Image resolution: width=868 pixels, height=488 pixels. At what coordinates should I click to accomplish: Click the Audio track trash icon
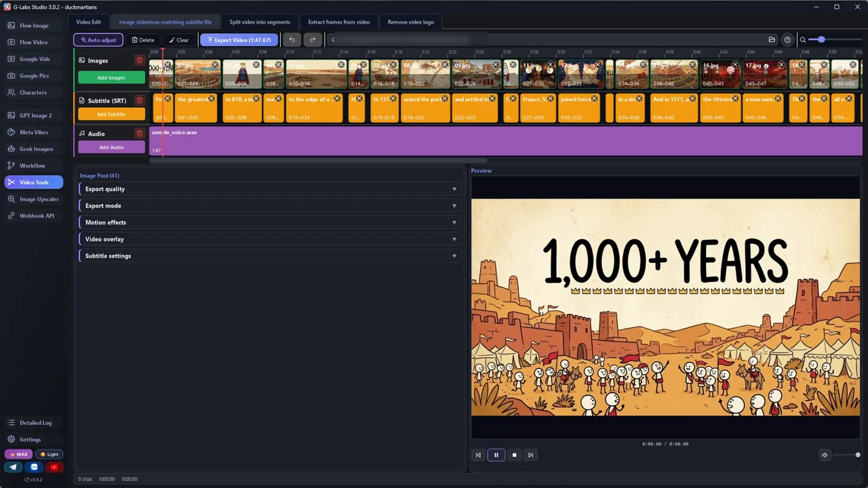140,134
